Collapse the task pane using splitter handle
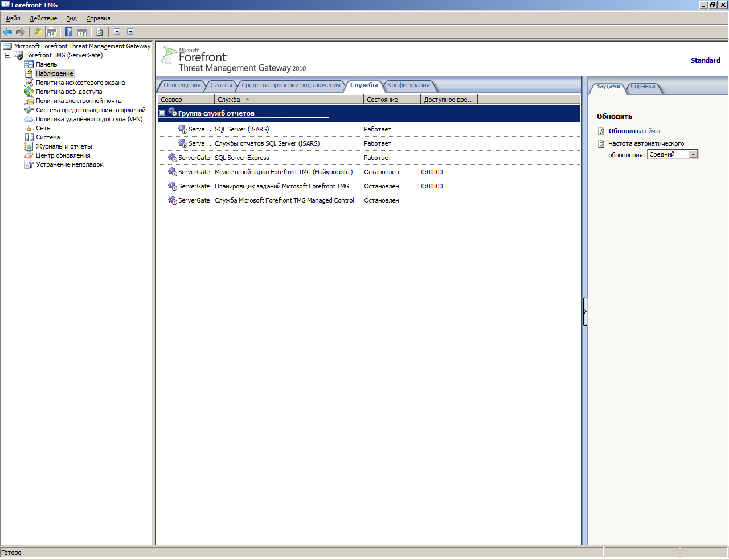 pyautogui.click(x=585, y=311)
